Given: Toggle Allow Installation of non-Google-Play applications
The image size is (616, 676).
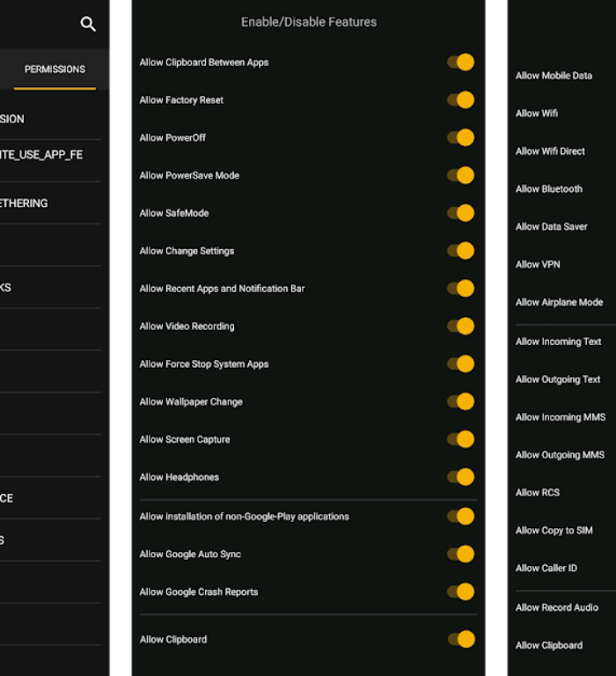Looking at the screenshot, I should coord(460,517).
